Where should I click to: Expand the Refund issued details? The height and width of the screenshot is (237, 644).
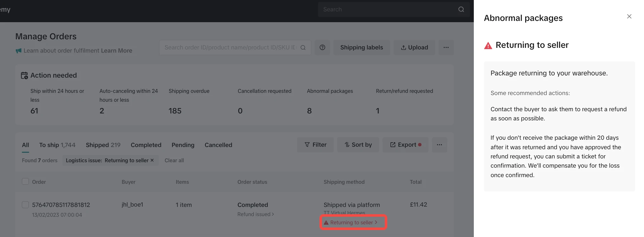[255, 215]
